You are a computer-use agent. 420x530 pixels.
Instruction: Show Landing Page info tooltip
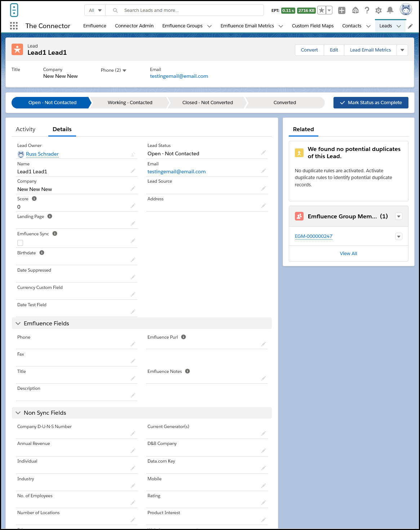[50, 216]
